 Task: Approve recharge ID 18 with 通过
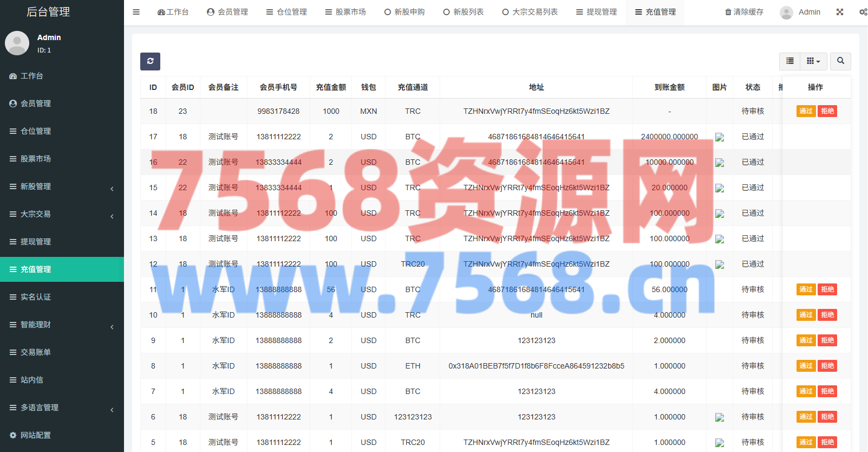tap(806, 111)
